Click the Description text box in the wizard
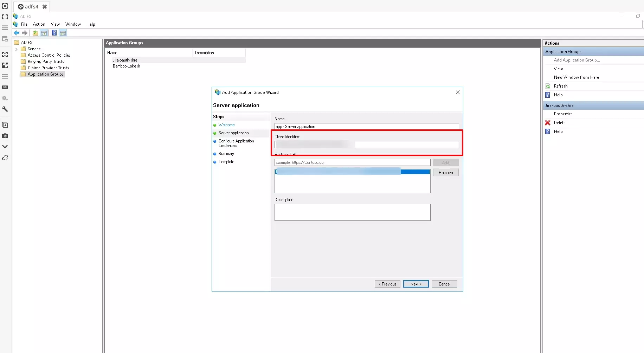Viewport: 644px width, 353px height. pos(352,212)
